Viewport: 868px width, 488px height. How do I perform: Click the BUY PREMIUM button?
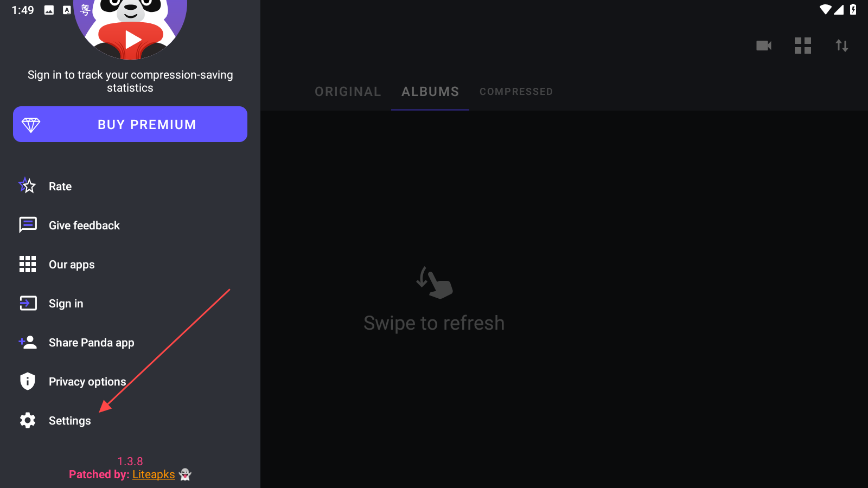130,124
